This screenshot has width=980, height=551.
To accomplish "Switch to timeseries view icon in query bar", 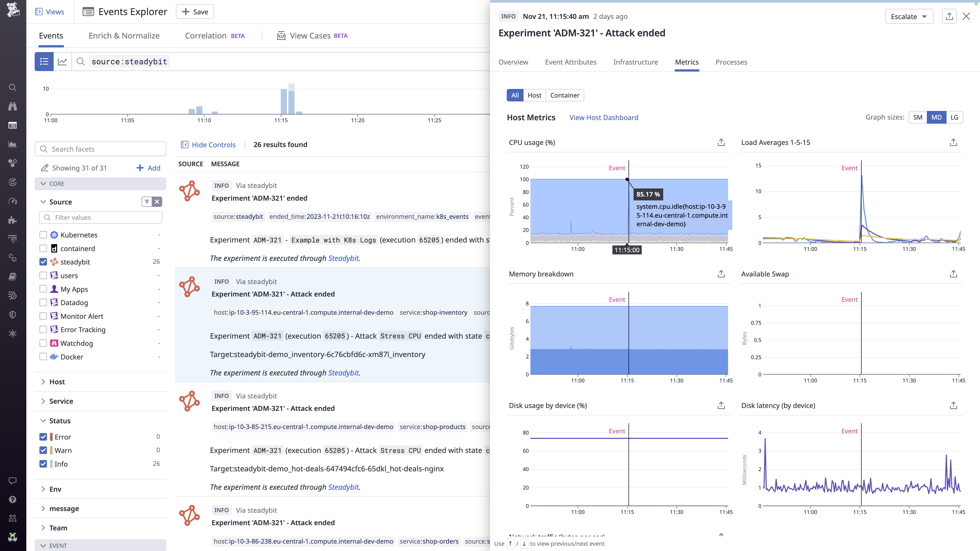I will click(x=62, y=61).
